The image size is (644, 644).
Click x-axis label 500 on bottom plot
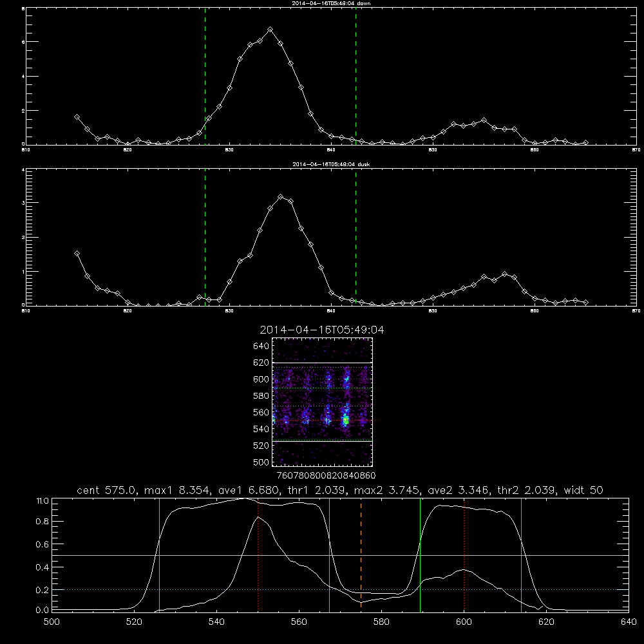pyautogui.click(x=52, y=621)
